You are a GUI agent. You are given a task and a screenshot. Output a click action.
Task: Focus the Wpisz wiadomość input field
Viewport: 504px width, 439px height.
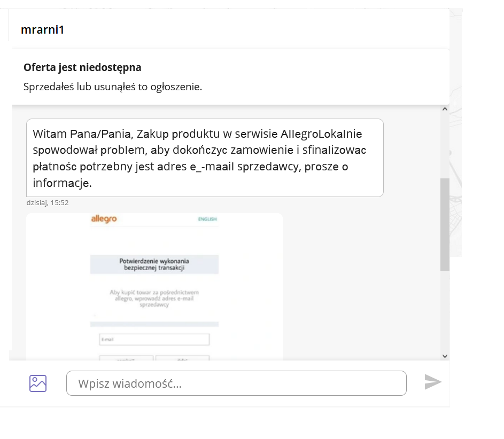(236, 383)
